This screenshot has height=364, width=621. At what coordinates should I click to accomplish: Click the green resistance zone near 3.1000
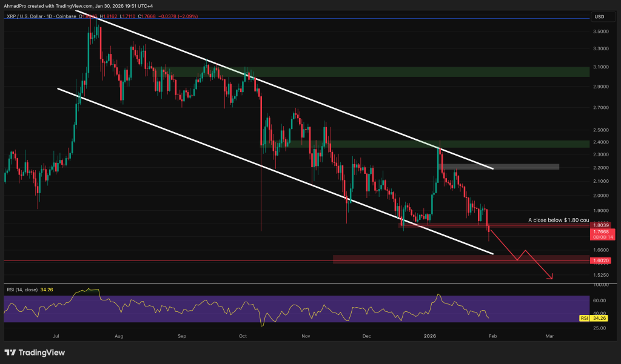pyautogui.click(x=371, y=71)
